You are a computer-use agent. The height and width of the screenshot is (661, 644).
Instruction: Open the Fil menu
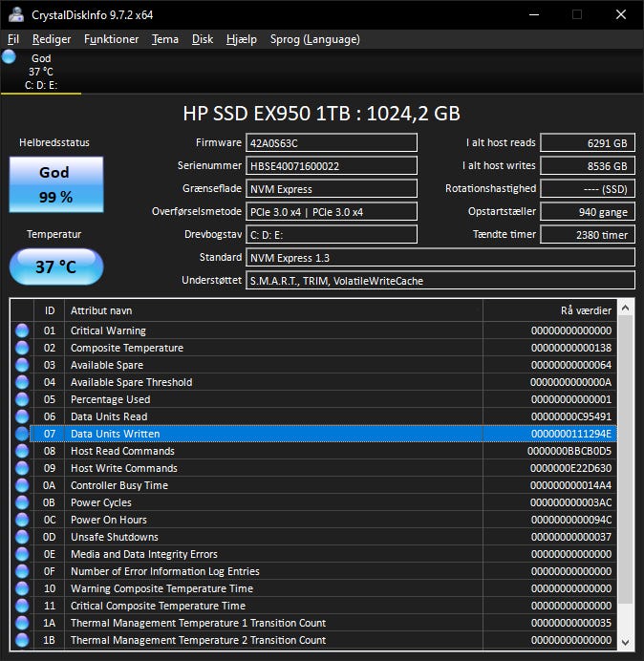(x=13, y=39)
